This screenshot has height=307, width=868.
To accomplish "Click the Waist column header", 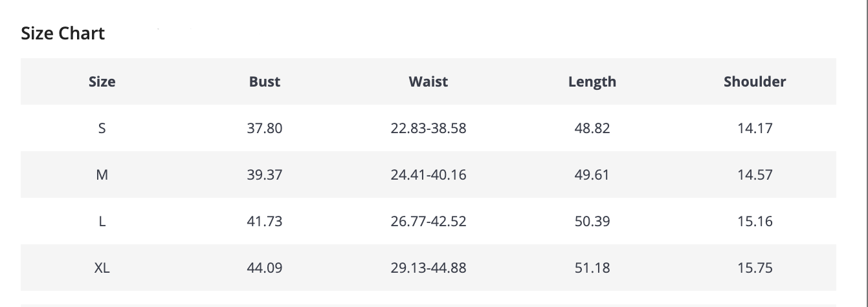I will tap(428, 81).
